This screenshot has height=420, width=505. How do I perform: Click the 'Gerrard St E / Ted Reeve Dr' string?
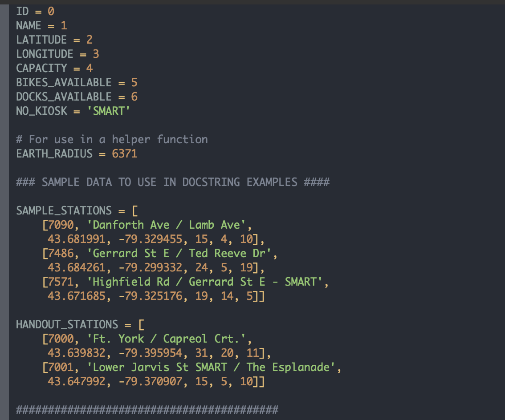[x=179, y=253]
